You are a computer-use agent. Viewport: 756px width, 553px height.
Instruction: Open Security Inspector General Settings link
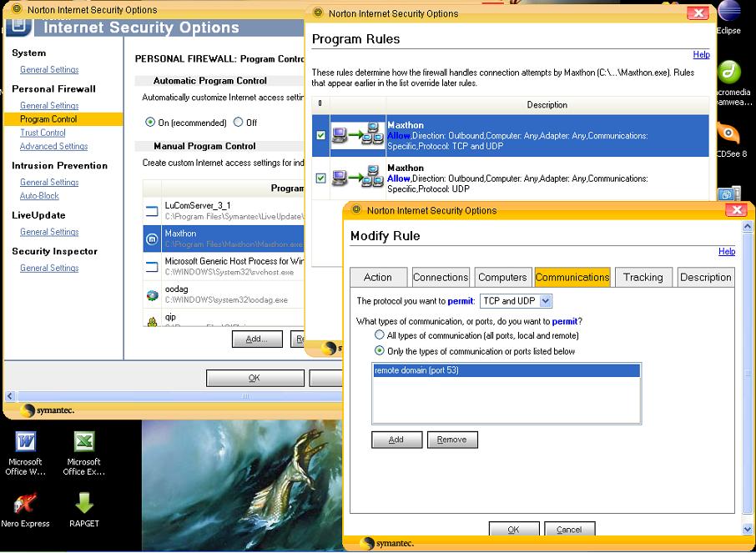pos(49,268)
